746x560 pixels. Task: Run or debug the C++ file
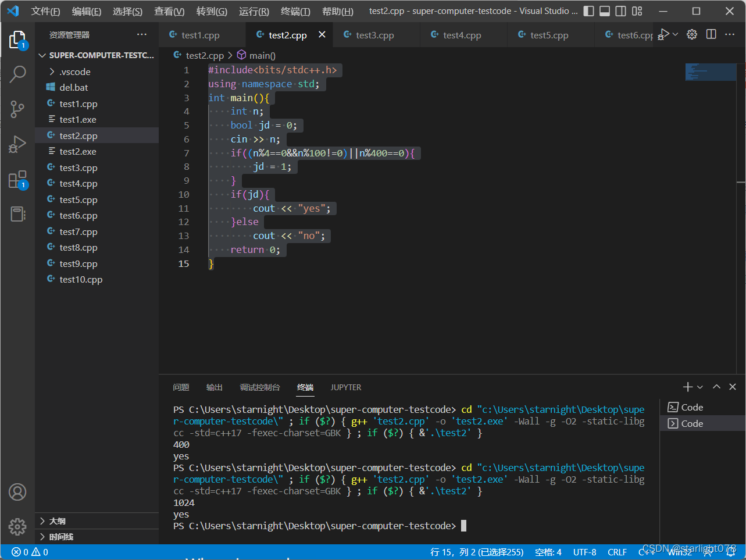click(x=664, y=34)
